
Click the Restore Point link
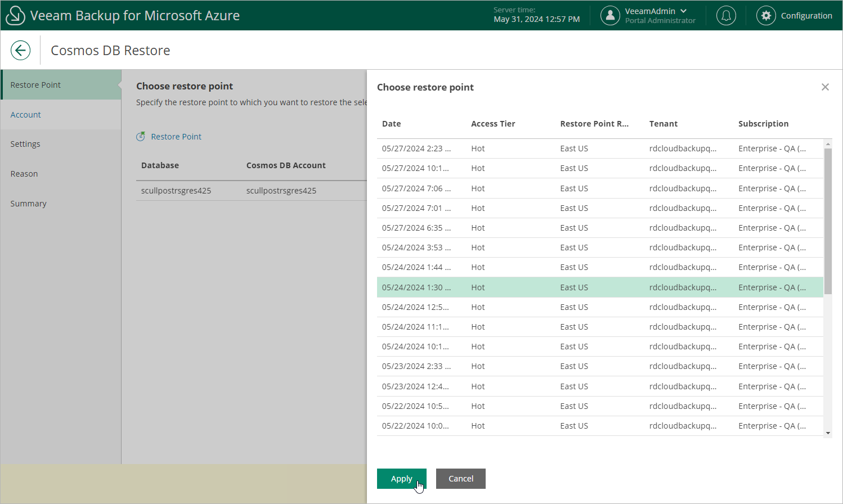pos(176,137)
